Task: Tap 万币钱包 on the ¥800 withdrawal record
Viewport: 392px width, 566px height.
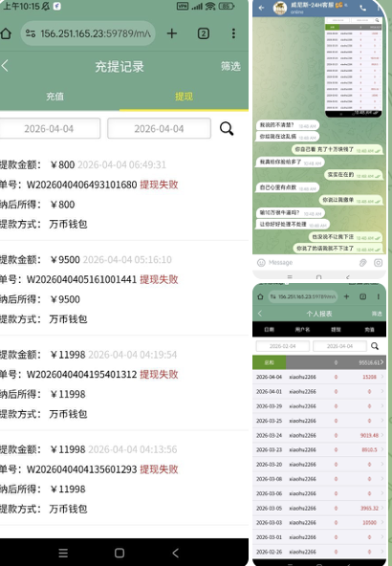Action: [68, 224]
